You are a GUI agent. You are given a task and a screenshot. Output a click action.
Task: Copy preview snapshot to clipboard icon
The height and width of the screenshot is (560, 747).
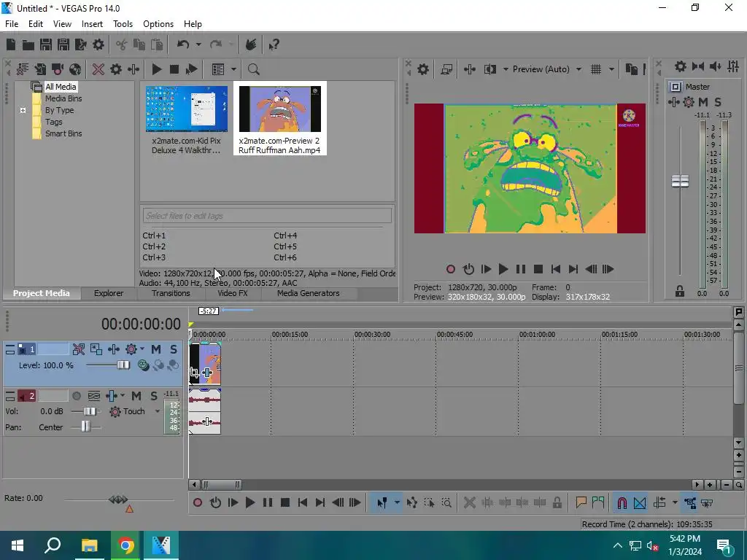click(x=632, y=69)
